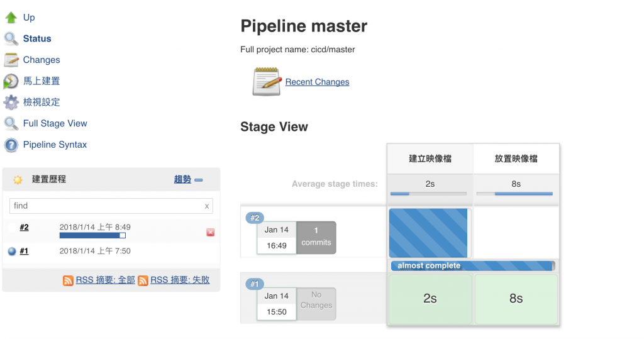The width and height of the screenshot is (644, 339).
Task: Click the Recent Changes notepad icon
Action: [x=267, y=81]
